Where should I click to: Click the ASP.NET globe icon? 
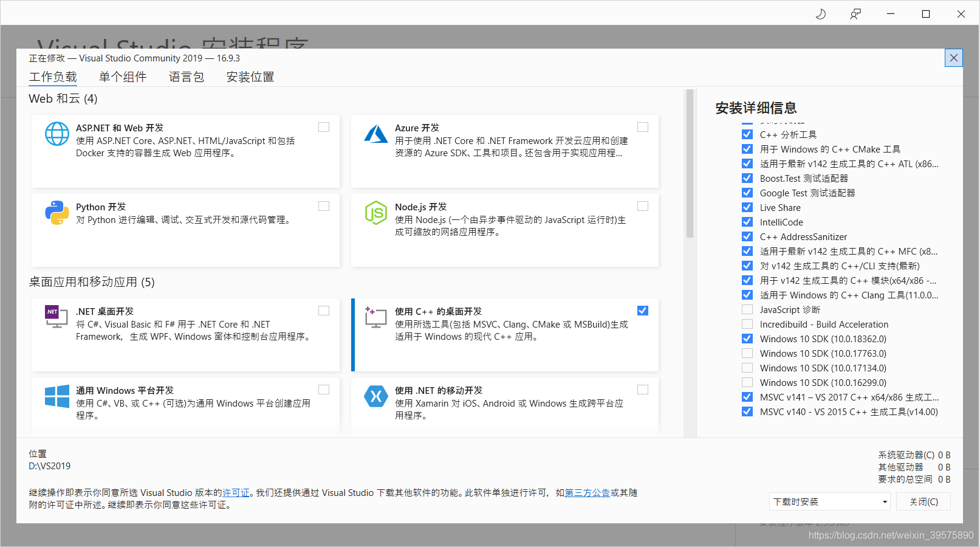coord(57,134)
